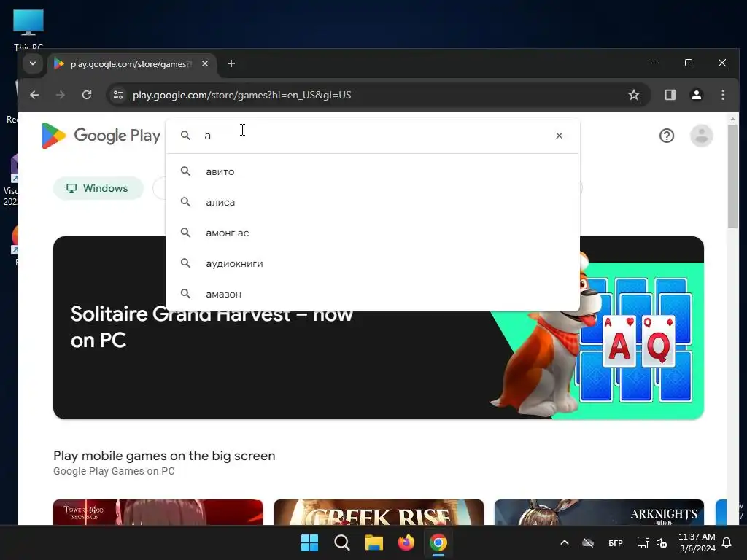Open the Windows Start menu
This screenshot has height=560, width=747.
tap(309, 542)
